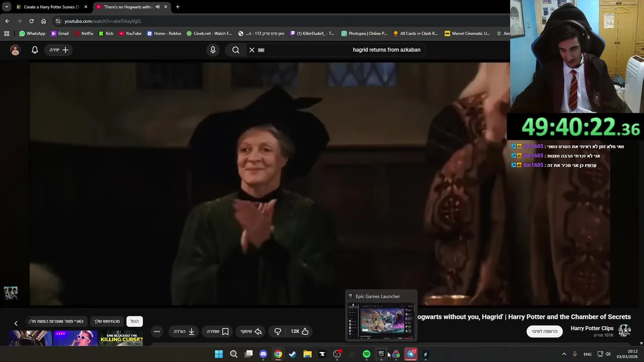644x362 pixels.
Task: Select the מהחיפוש שלך filter chip
Action: tap(107, 321)
